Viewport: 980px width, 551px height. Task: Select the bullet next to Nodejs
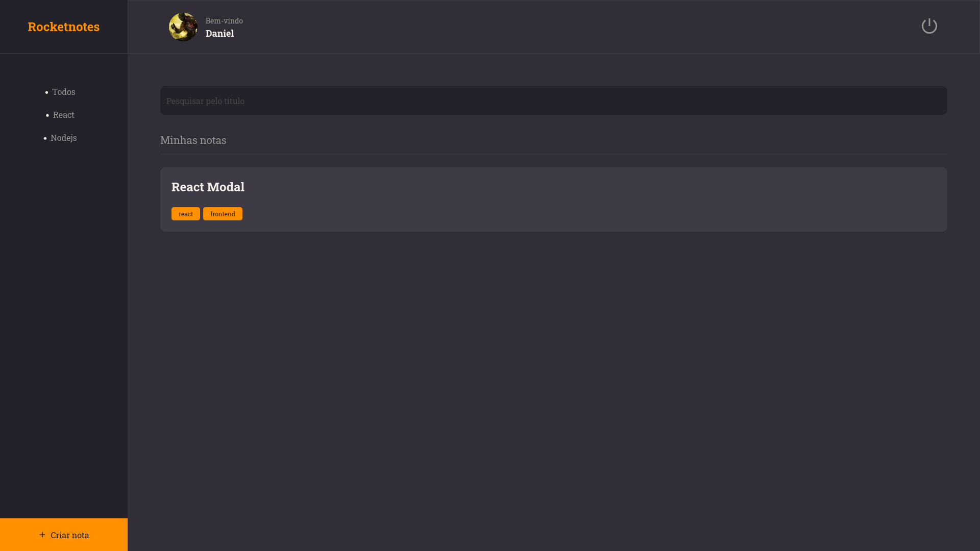click(x=46, y=139)
